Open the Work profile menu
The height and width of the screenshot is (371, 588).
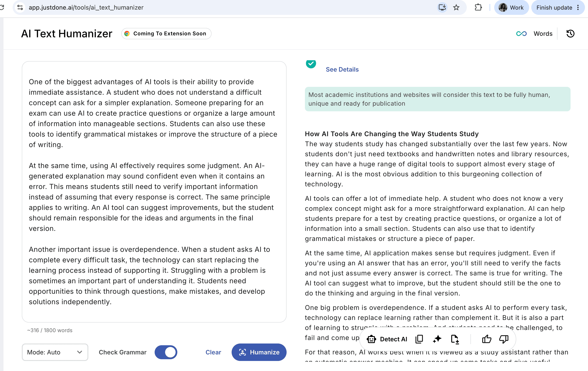511,8
